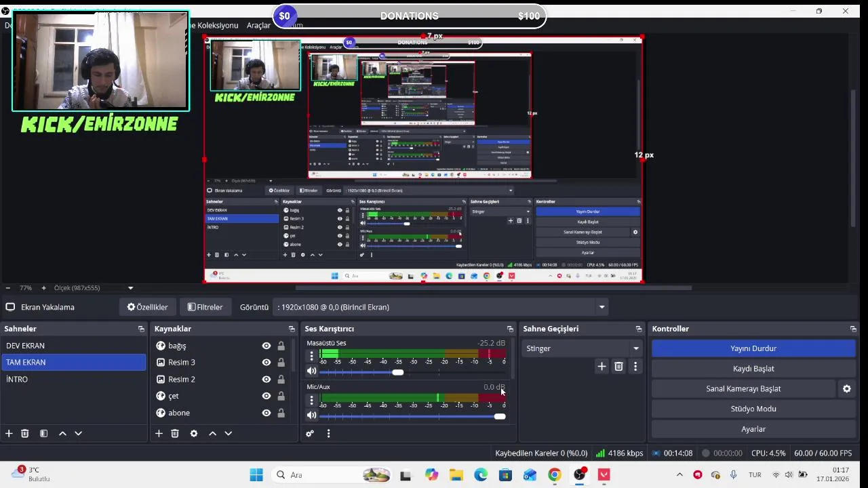Screen dimensions: 868x488
Task: Toggle visibility eye for abone source
Action: click(x=267, y=413)
